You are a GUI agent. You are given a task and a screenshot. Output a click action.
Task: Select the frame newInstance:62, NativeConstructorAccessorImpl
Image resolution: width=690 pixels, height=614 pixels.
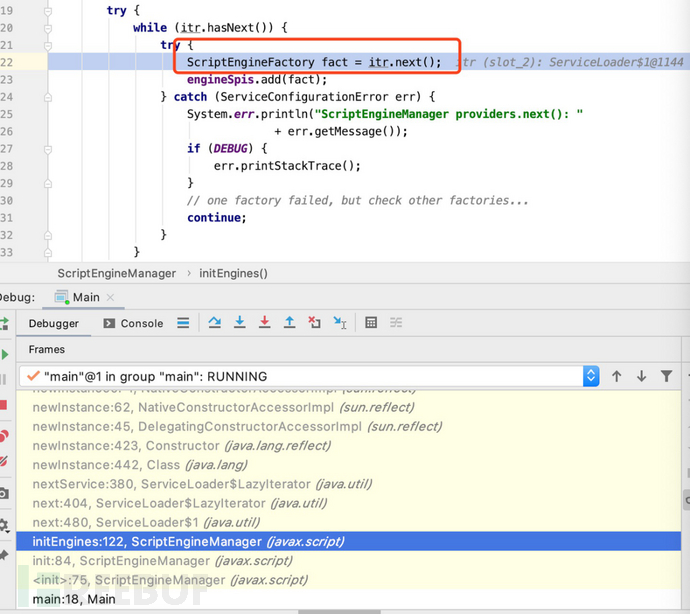click(349, 407)
